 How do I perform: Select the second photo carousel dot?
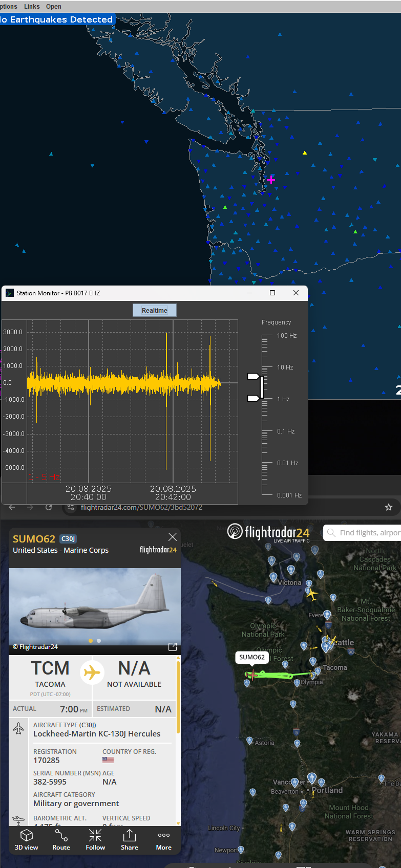(99, 641)
